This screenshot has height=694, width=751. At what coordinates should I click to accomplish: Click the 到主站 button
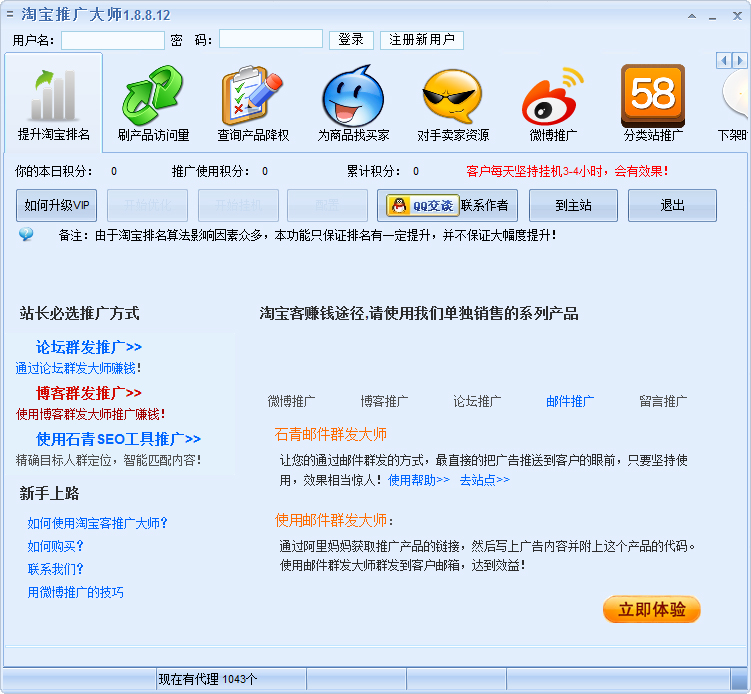(x=573, y=205)
